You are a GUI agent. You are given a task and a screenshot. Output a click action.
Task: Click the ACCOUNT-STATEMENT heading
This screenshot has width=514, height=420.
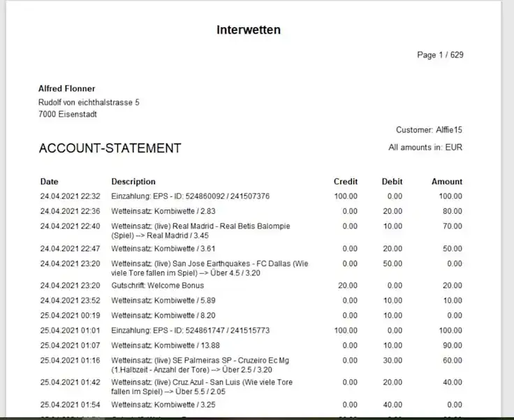(x=110, y=148)
